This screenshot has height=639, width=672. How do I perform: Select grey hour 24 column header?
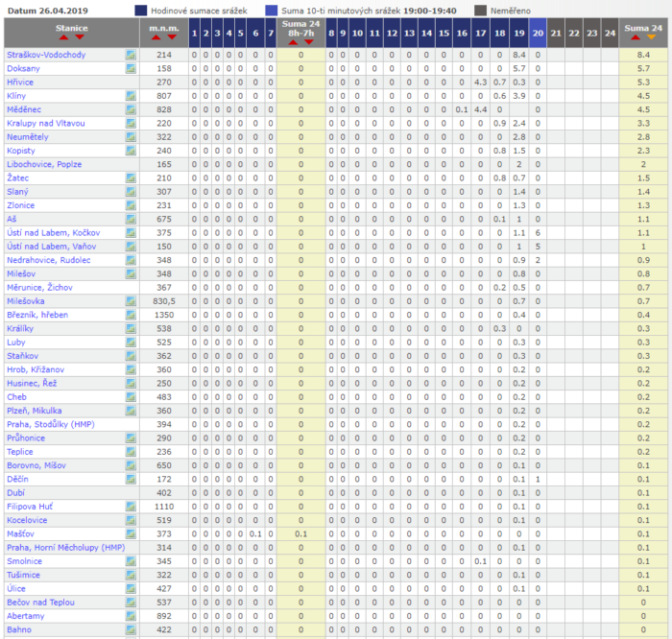610,33
